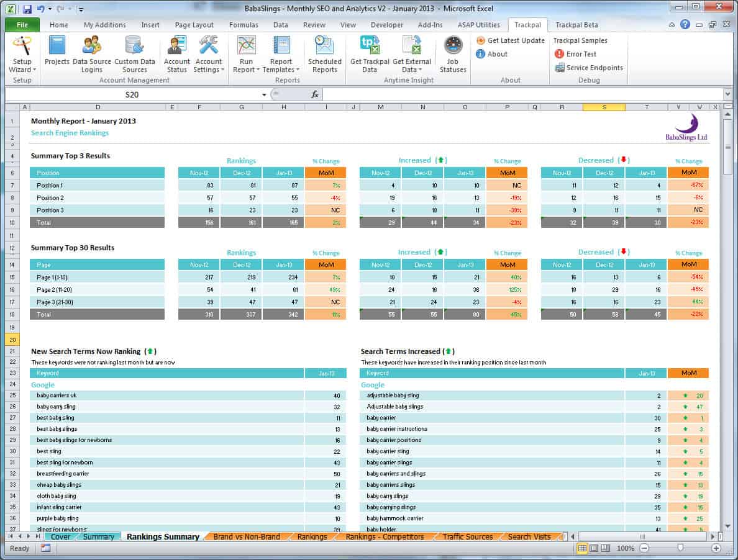Viewport: 738px width, 560px height.
Task: Click the Select All corner button
Action: click(x=12, y=107)
